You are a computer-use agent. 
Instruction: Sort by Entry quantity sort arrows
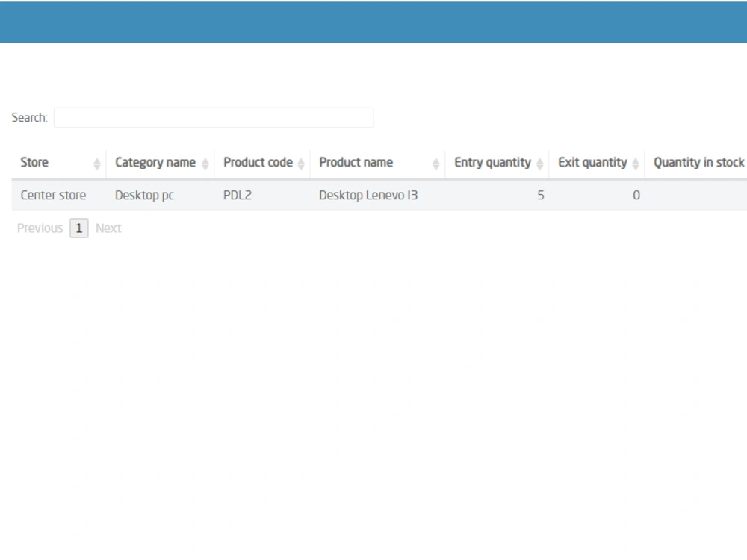tap(540, 164)
